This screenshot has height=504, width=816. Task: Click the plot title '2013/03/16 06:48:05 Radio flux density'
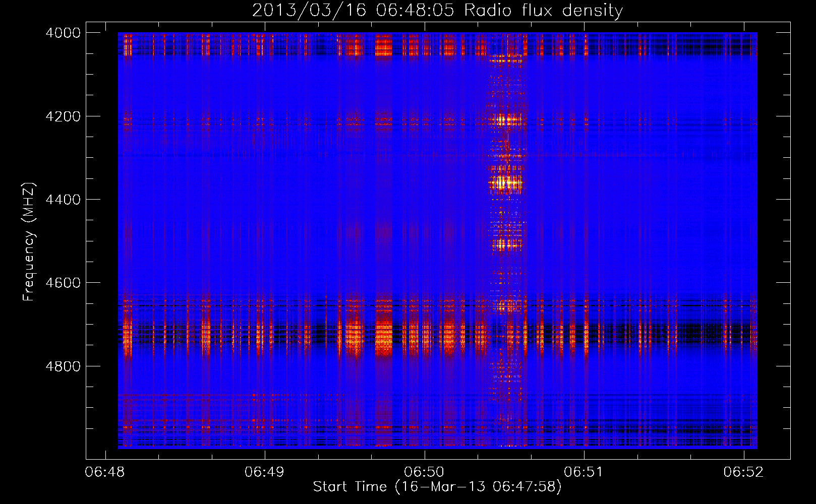[437, 10]
